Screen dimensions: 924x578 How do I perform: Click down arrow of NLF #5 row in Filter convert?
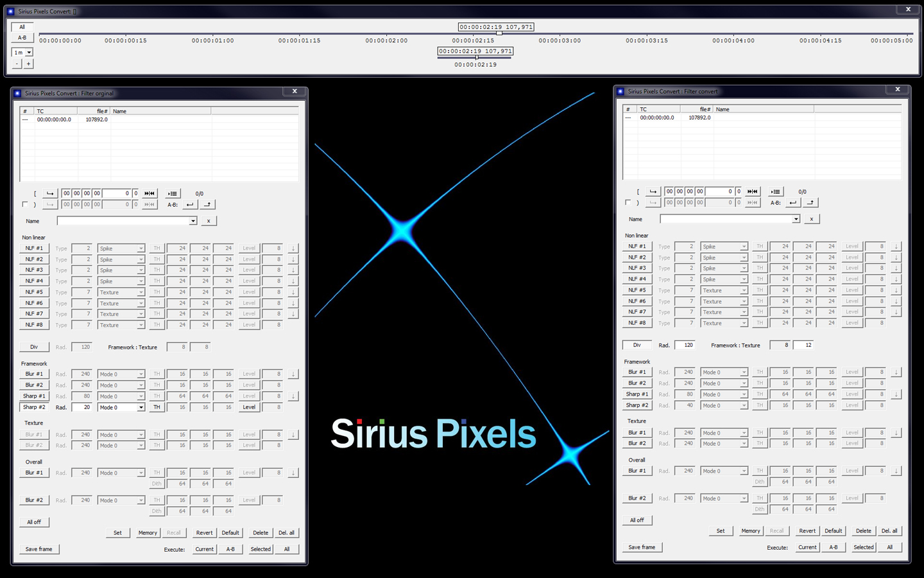pos(896,290)
